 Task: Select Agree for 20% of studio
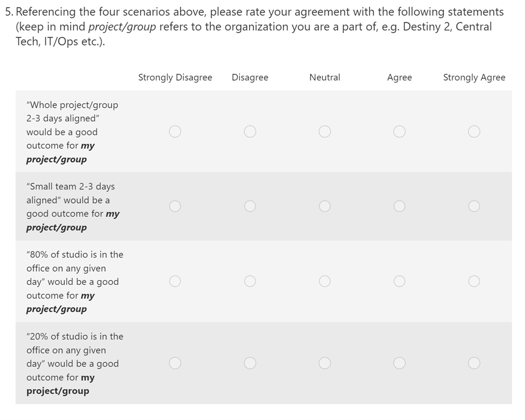[399, 363]
